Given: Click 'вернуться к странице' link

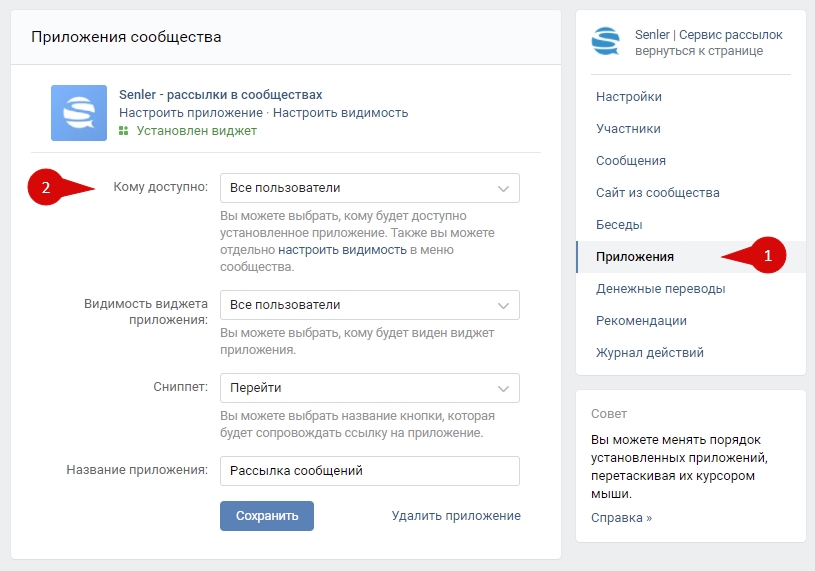Looking at the screenshot, I should click(x=698, y=51).
